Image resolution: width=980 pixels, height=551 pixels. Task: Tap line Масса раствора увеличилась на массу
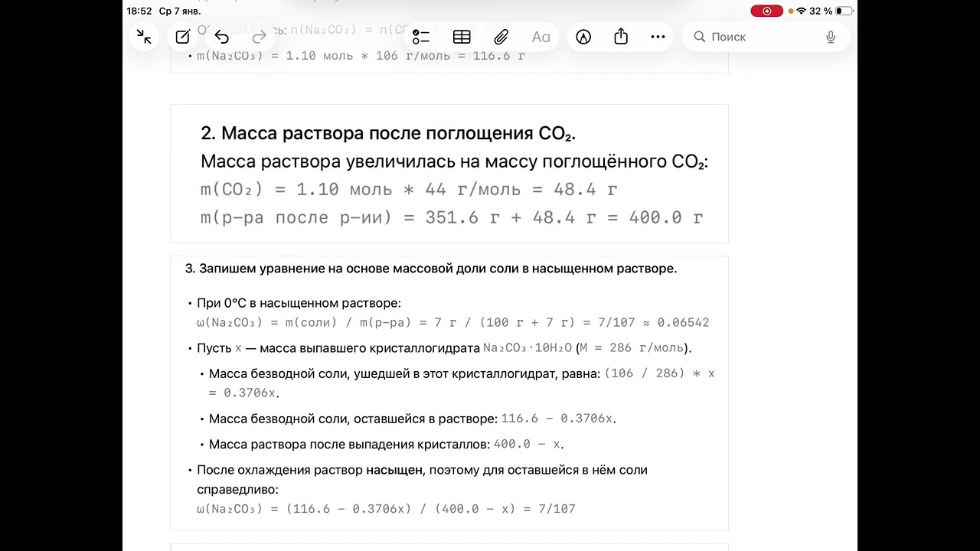click(454, 161)
